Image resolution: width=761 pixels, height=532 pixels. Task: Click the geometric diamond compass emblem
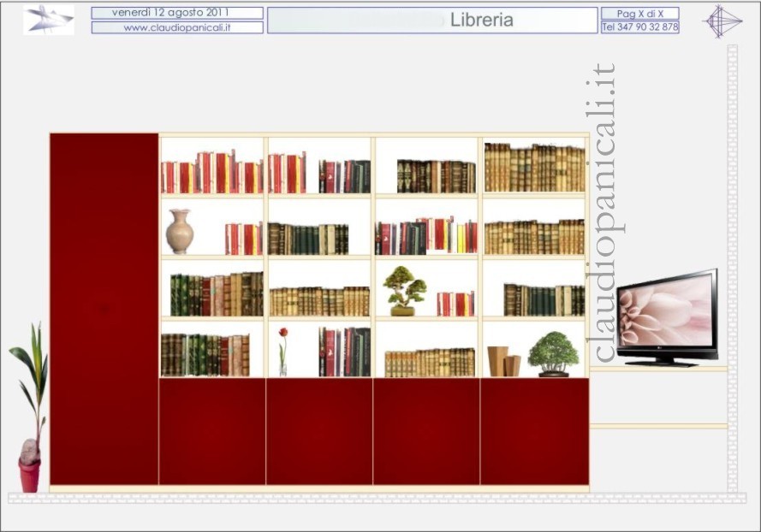(x=722, y=21)
